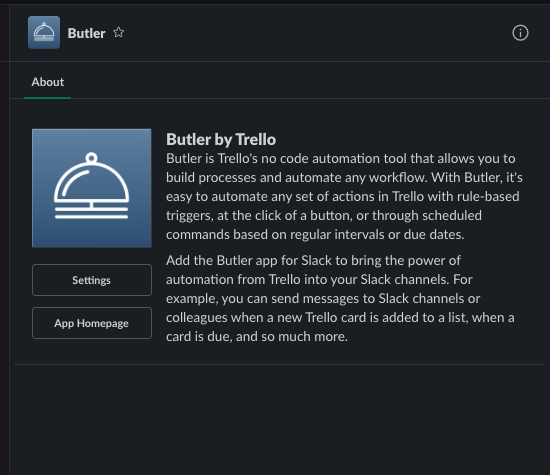The width and height of the screenshot is (550, 475).
Task: Click the text "card is due, and so much more"
Action: click(x=256, y=337)
